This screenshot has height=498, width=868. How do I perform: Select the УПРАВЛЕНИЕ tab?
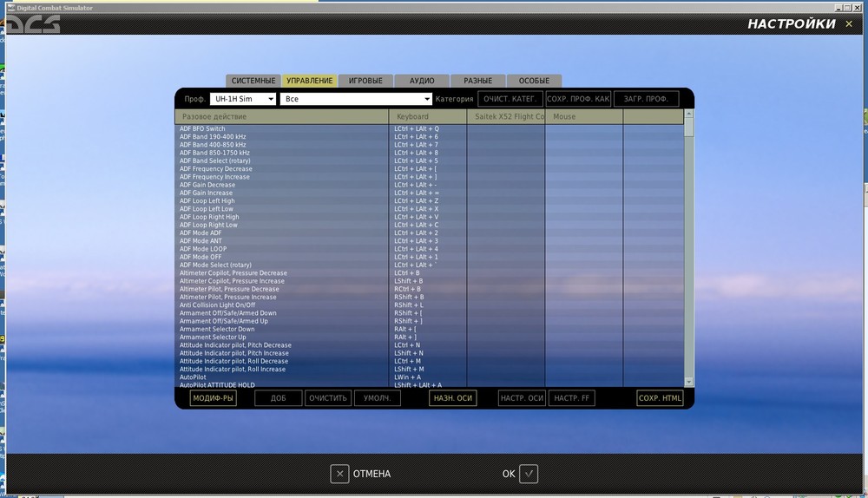coord(310,81)
